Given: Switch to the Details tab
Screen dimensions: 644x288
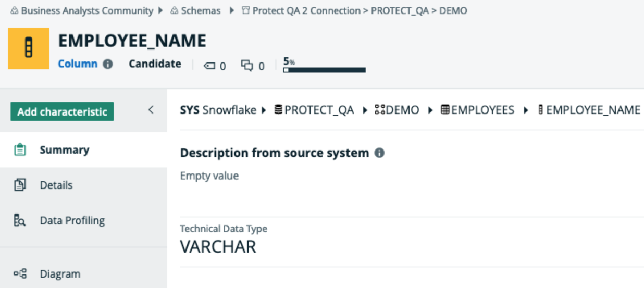Looking at the screenshot, I should (x=56, y=185).
